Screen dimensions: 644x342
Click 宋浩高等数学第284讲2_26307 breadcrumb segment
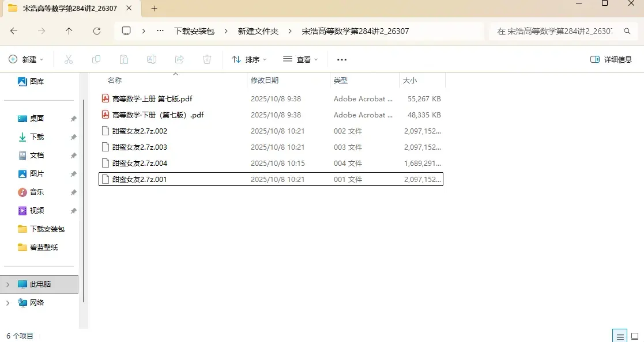click(x=355, y=31)
